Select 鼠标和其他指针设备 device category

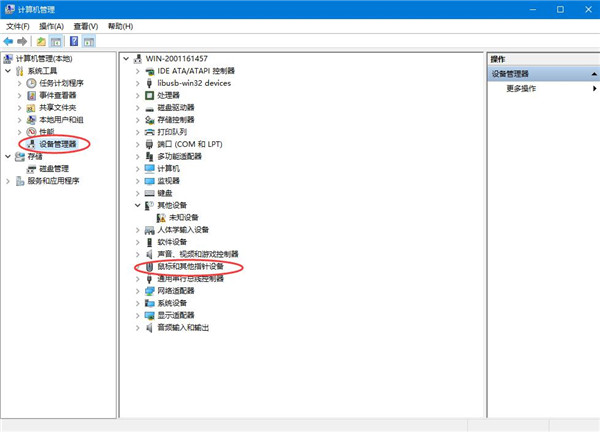[x=197, y=267]
